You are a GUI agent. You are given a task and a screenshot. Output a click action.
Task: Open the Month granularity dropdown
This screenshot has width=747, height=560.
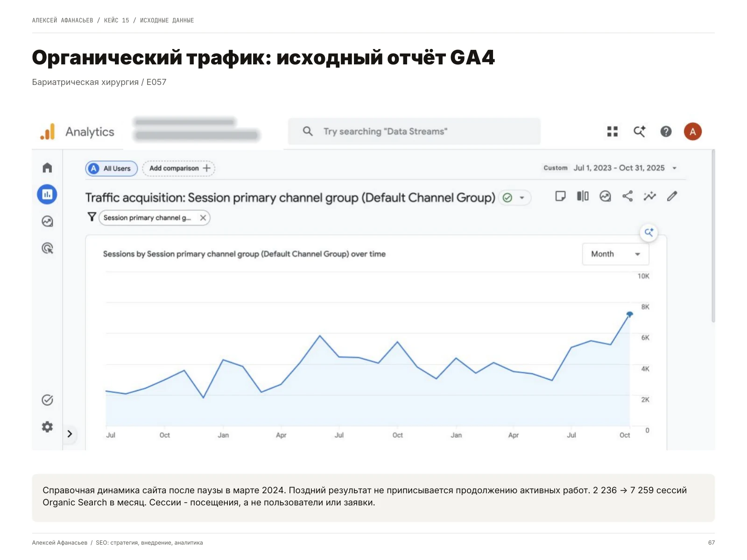615,254
